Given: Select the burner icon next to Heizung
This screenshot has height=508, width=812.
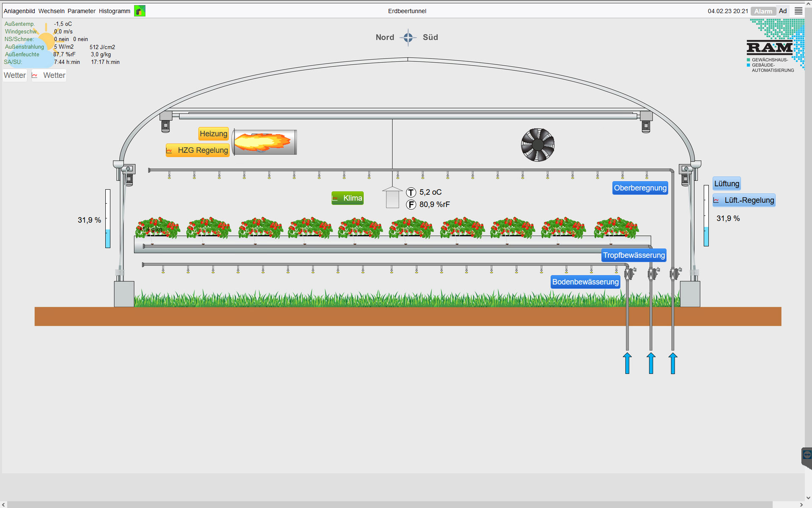Looking at the screenshot, I should click(x=263, y=142).
